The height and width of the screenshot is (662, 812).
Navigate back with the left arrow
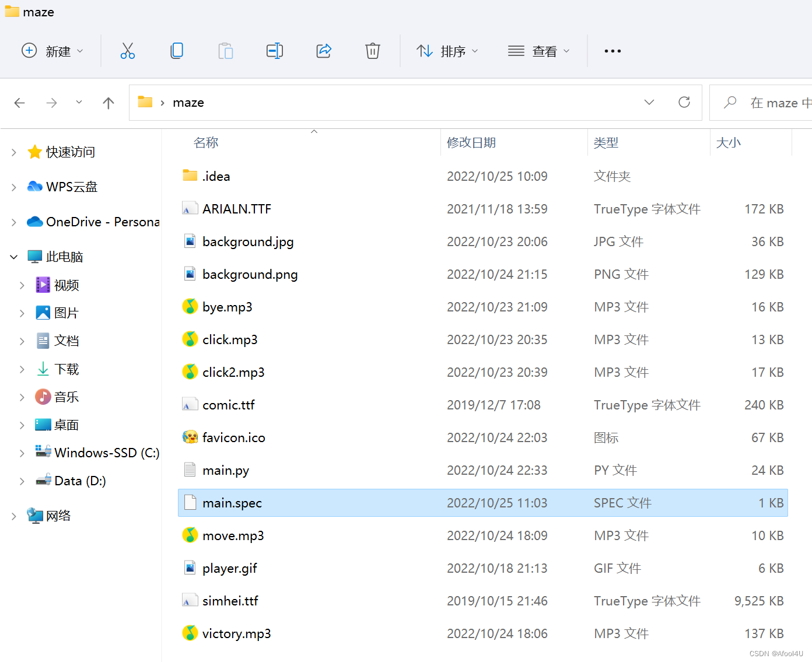pos(20,103)
